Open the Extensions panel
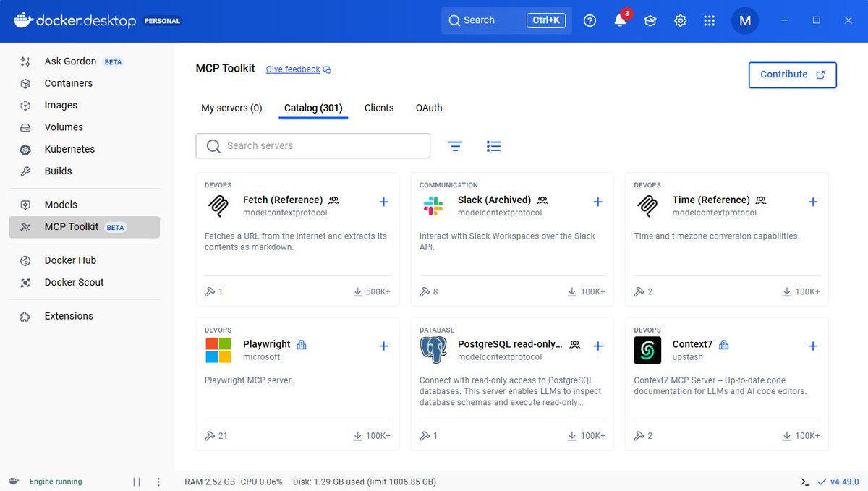The width and height of the screenshot is (868, 491). point(69,316)
